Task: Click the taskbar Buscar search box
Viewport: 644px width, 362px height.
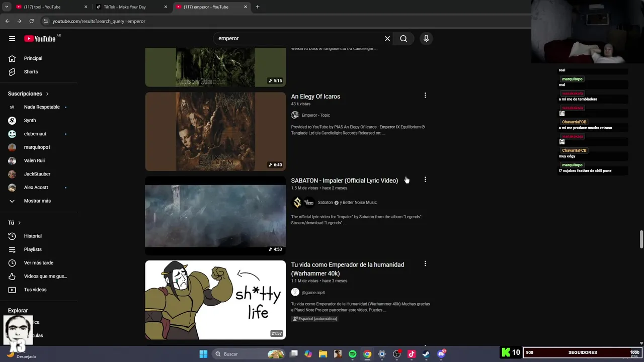Action: click(x=250, y=354)
